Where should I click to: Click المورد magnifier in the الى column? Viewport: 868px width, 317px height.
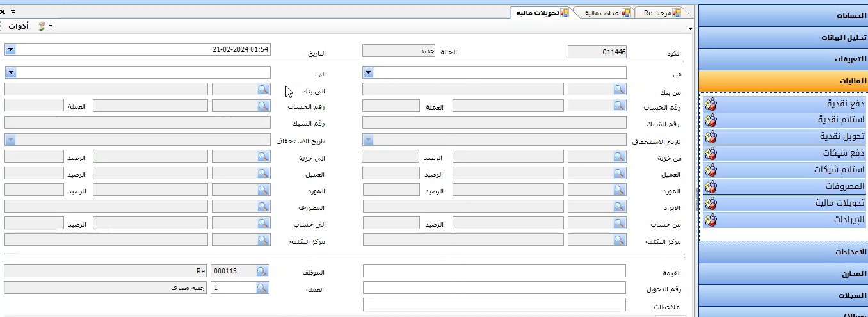[263, 190]
